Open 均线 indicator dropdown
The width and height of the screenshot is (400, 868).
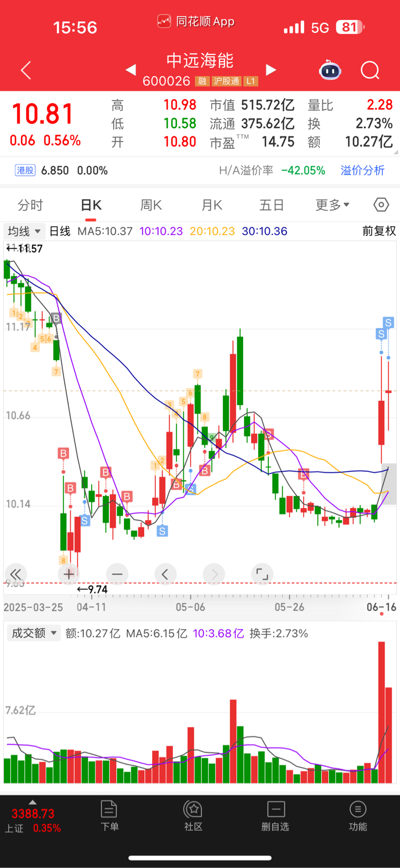click(x=24, y=231)
